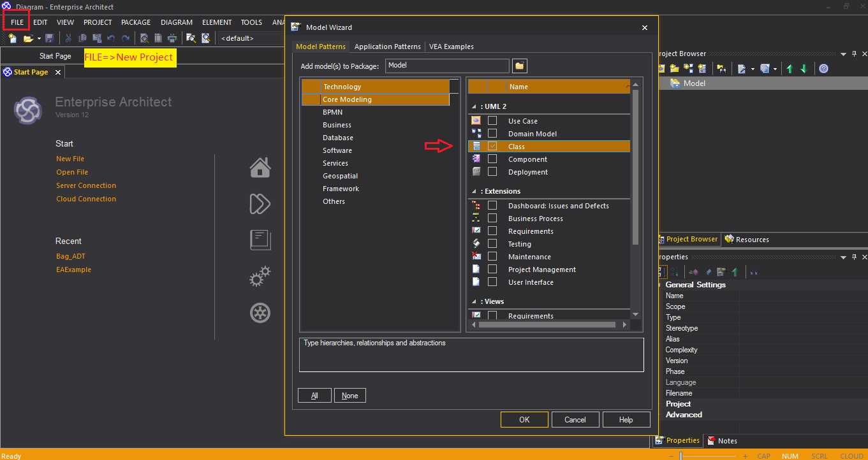Viewport: 868px width, 460px height.
Task: Click the double-chevron icon on Start Page
Action: (260, 204)
